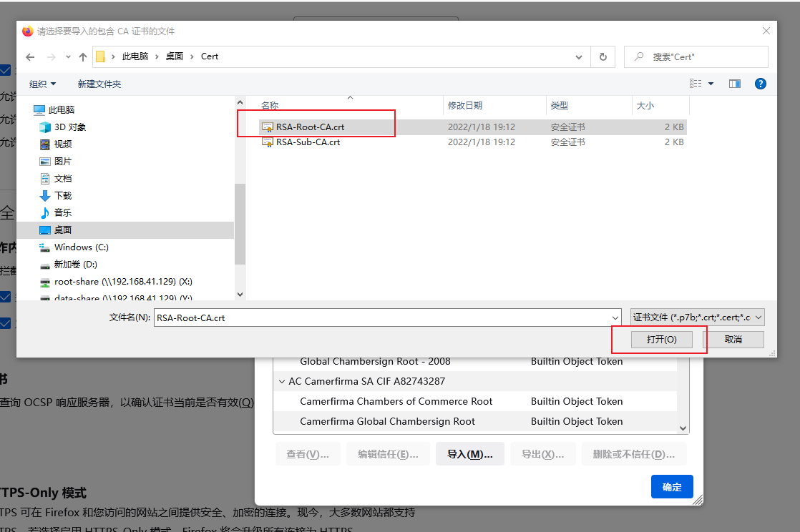This screenshot has width=800, height=532.
Task: Select the RSA-Sub-CA.crt file
Action: (308, 142)
